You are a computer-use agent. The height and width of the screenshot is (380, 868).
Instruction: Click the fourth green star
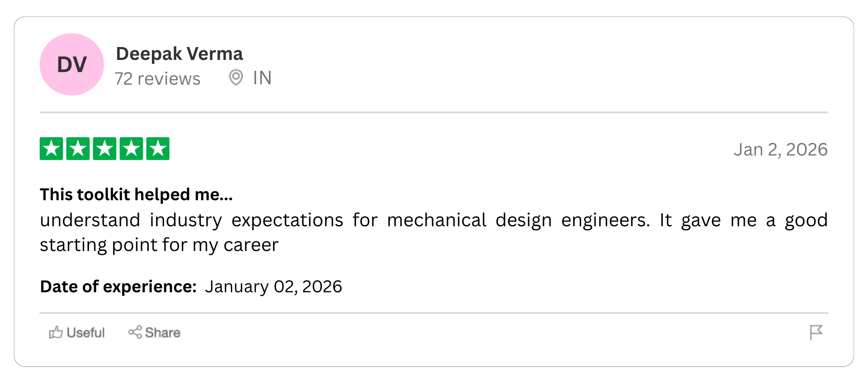[x=131, y=149]
